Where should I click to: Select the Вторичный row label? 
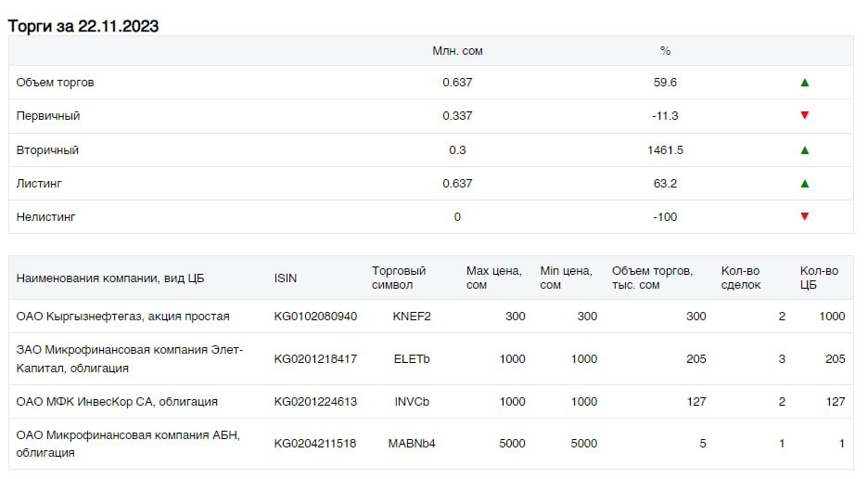(47, 150)
